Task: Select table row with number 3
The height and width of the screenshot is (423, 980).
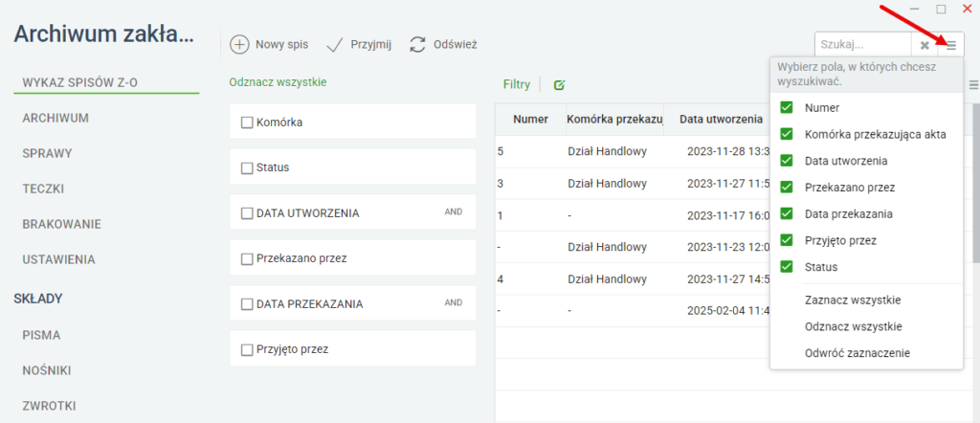Action: tap(633, 184)
